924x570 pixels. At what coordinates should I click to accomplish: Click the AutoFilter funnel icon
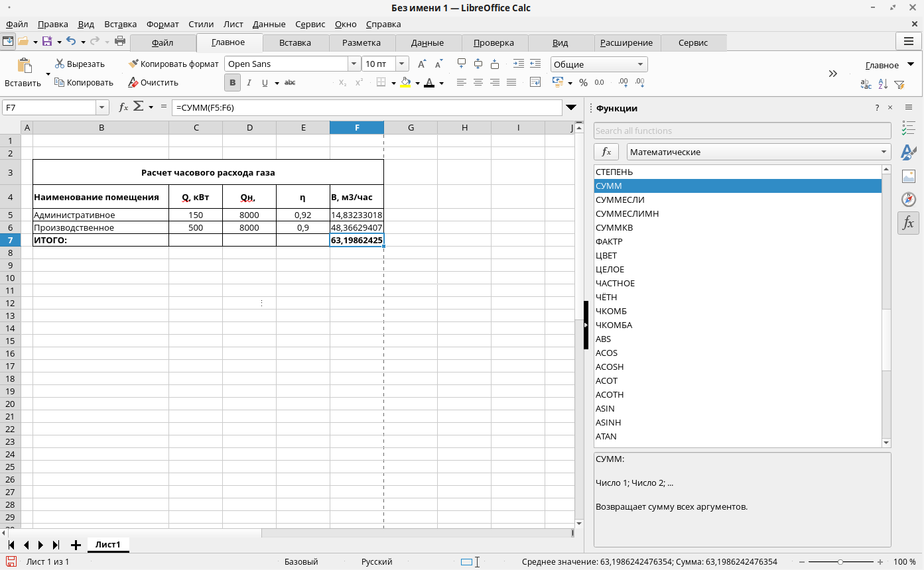pos(899,84)
